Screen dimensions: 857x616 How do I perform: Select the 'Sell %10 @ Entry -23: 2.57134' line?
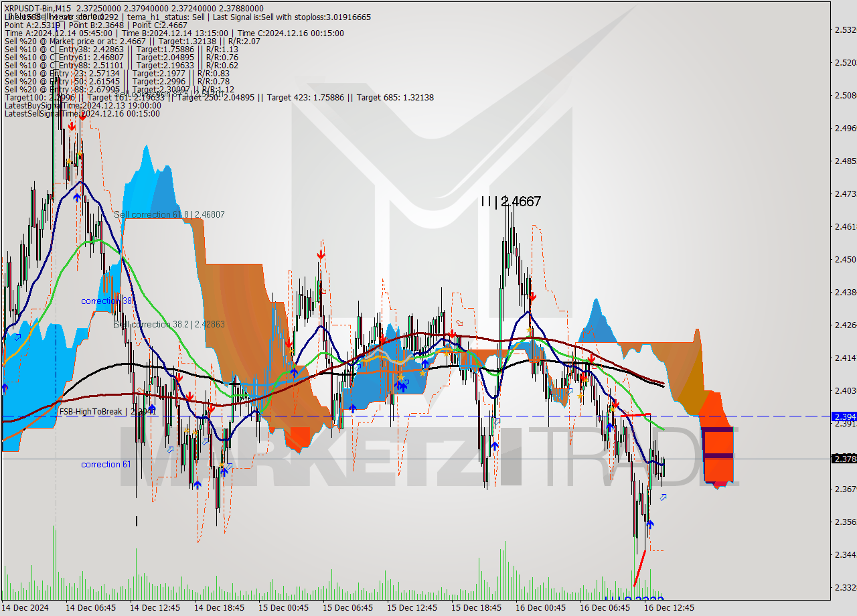tap(117, 73)
